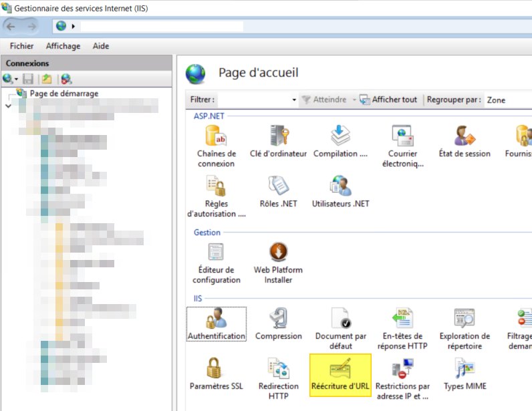Click the Afficher tout button
Screen dimensions: 532x411
click(388, 100)
